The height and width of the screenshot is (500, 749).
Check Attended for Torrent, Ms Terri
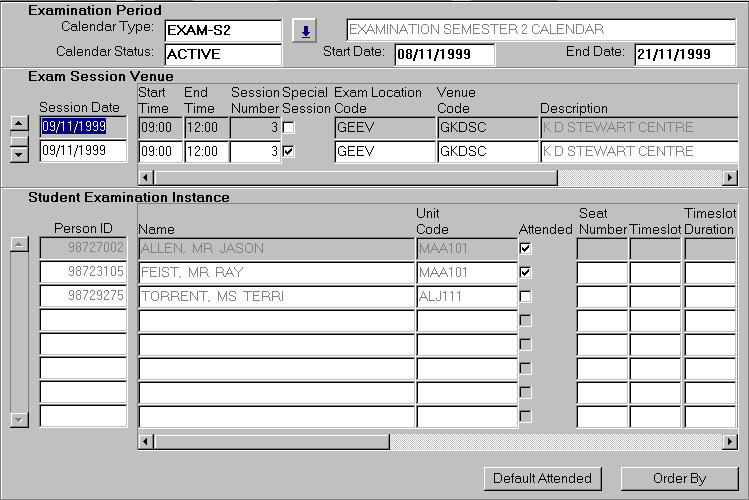coord(525,296)
